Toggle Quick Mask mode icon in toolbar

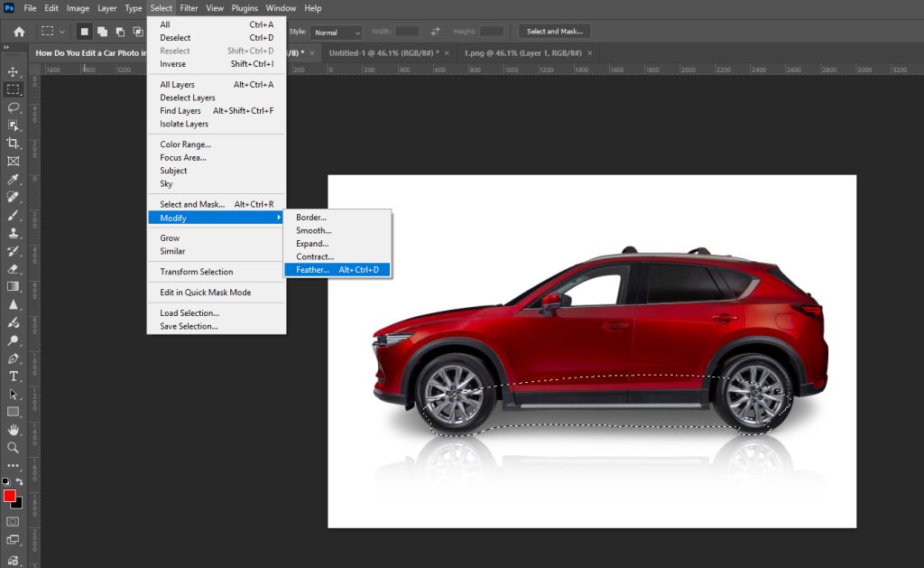(x=14, y=521)
